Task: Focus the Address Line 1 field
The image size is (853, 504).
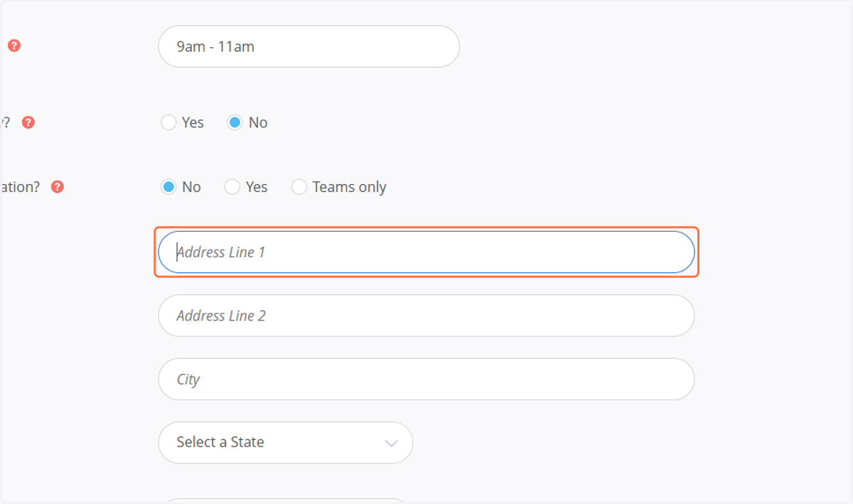Action: click(426, 252)
